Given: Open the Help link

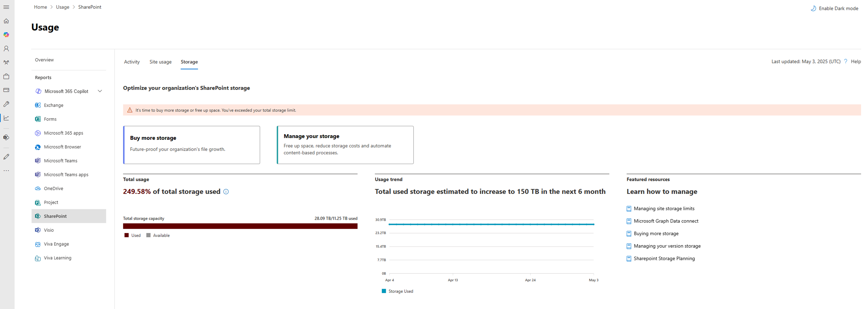Looking at the screenshot, I should [x=856, y=61].
